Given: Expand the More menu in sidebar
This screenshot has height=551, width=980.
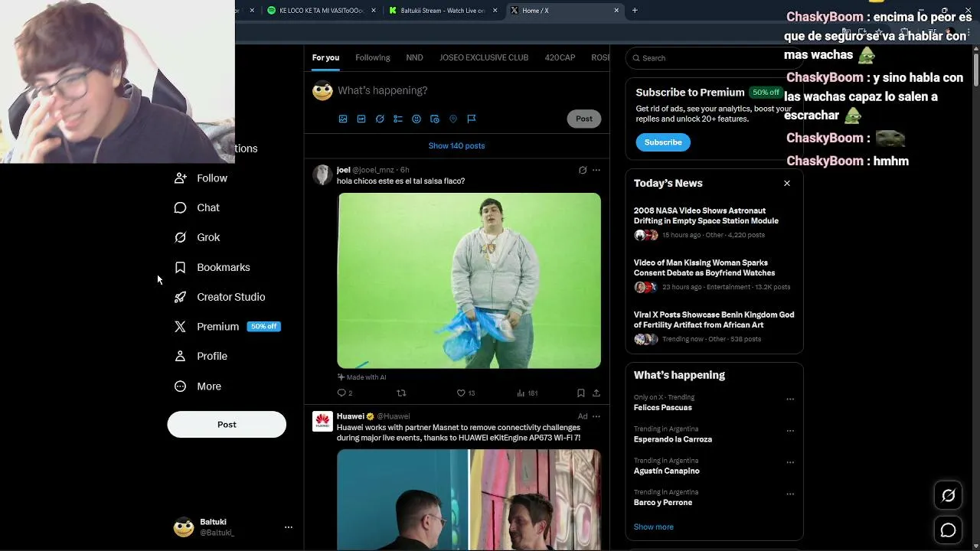Looking at the screenshot, I should 198,386.
